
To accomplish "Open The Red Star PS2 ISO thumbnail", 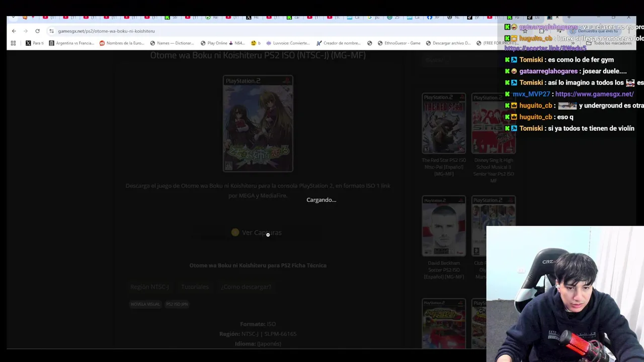I will (444, 123).
